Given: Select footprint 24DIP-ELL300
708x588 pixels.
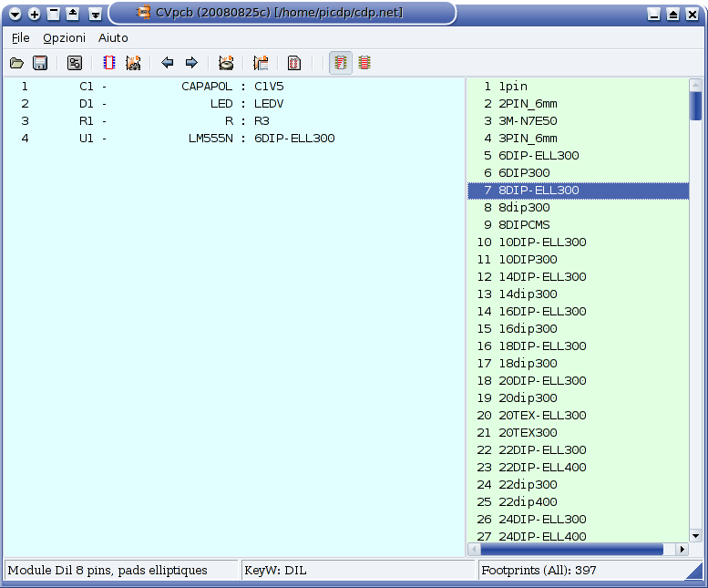Looking at the screenshot, I should [x=578, y=519].
